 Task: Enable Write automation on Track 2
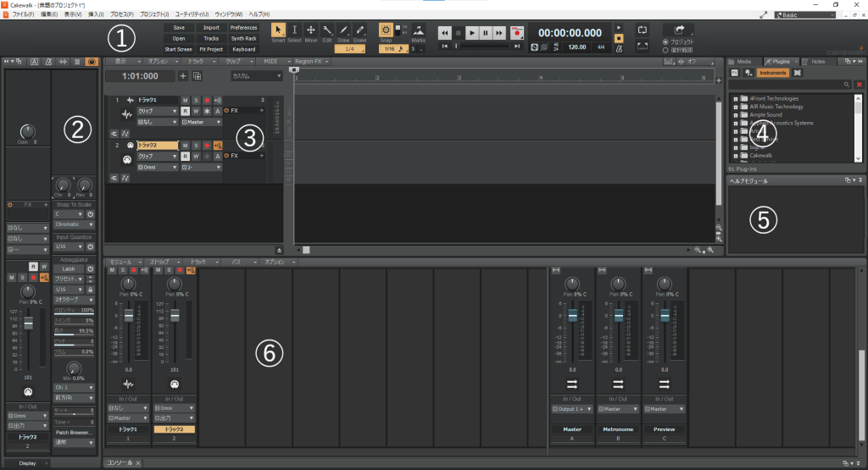(196, 157)
